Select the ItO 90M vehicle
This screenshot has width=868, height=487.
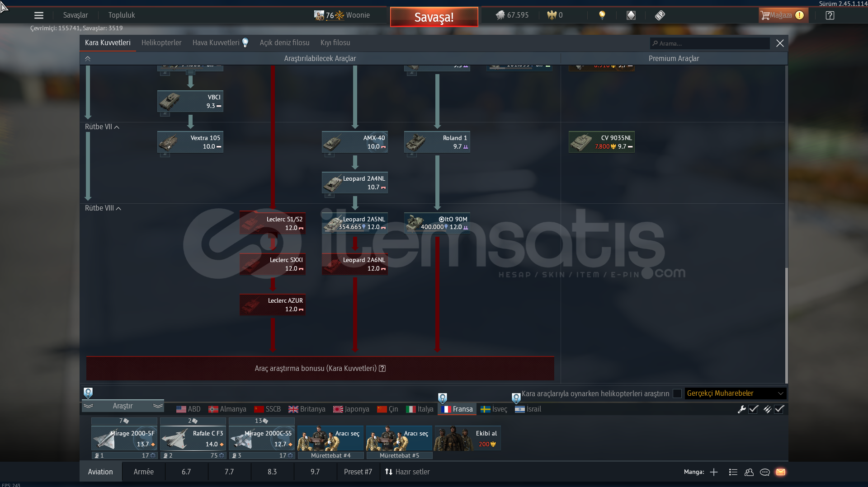(x=437, y=223)
